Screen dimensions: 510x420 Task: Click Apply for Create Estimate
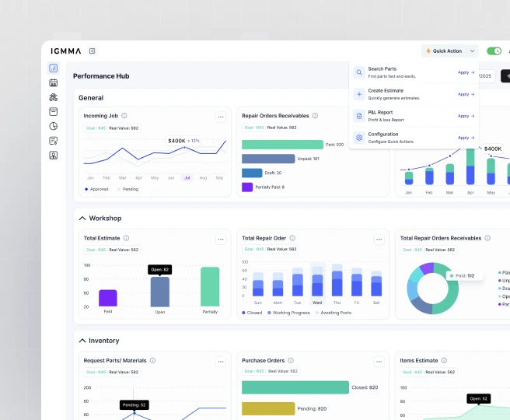466,94
